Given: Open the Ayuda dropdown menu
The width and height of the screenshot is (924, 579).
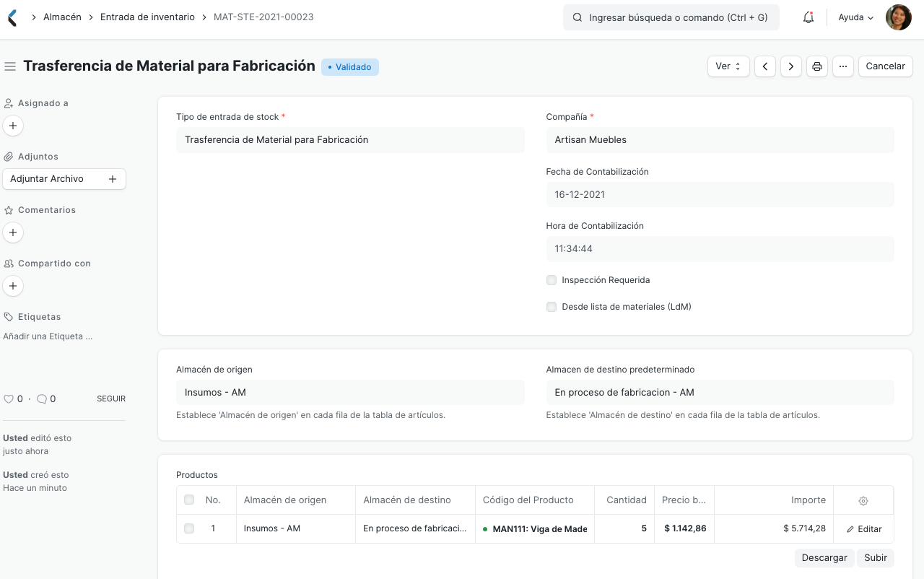Looking at the screenshot, I should (856, 17).
